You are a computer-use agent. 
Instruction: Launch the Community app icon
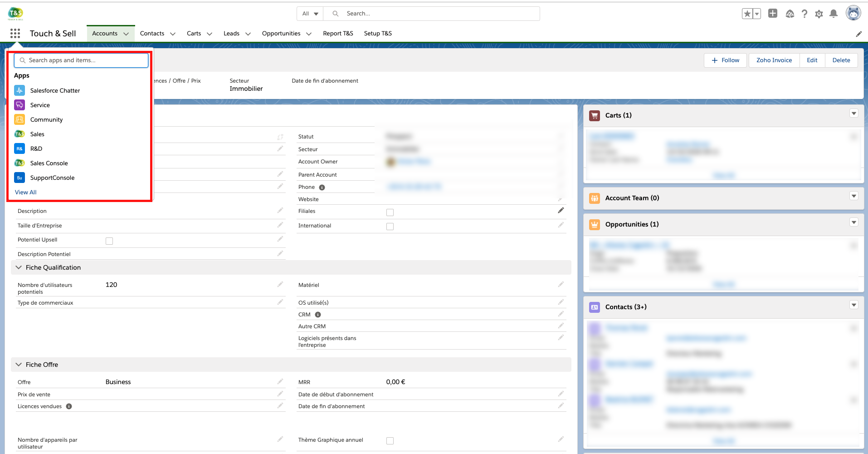point(20,119)
